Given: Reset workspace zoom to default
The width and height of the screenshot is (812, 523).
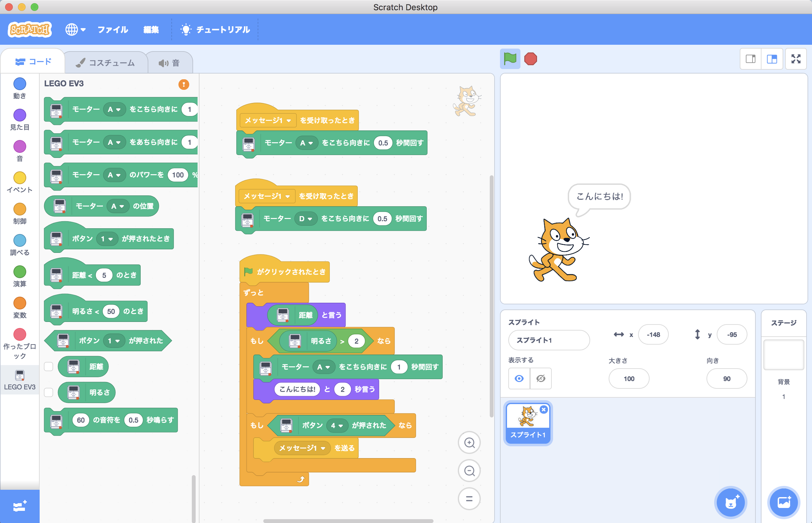Looking at the screenshot, I should tap(469, 499).
